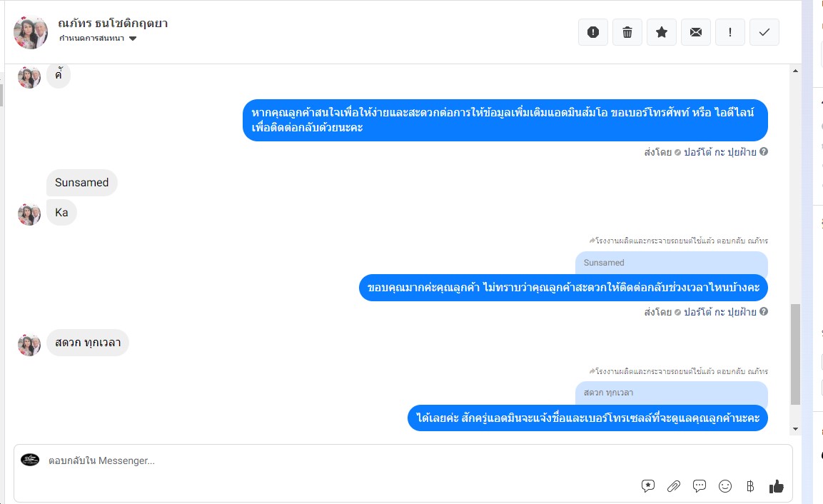823x504 pixels.
Task: Click the chat scrollbar up arrow
Action: 795,71
